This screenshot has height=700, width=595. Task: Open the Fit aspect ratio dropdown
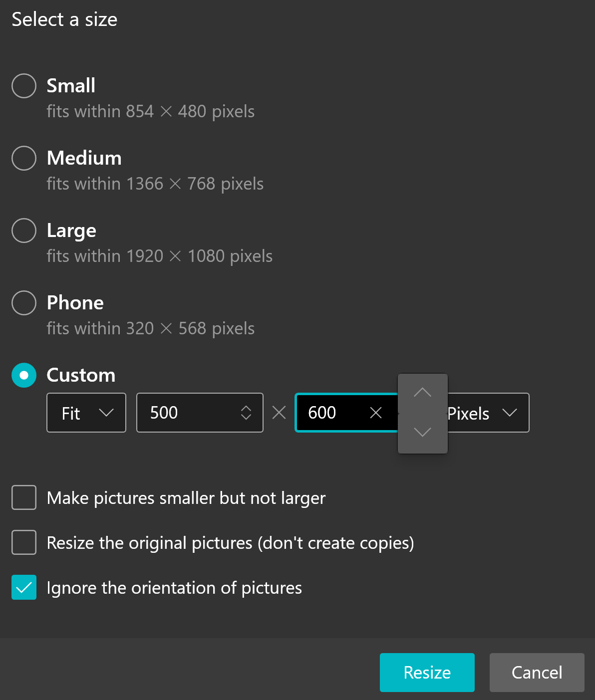pyautogui.click(x=86, y=413)
